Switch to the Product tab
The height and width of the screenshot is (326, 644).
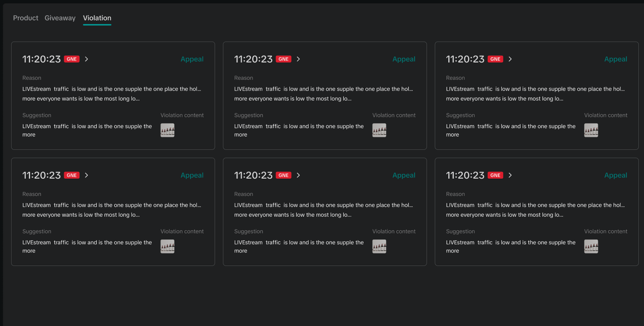click(26, 18)
